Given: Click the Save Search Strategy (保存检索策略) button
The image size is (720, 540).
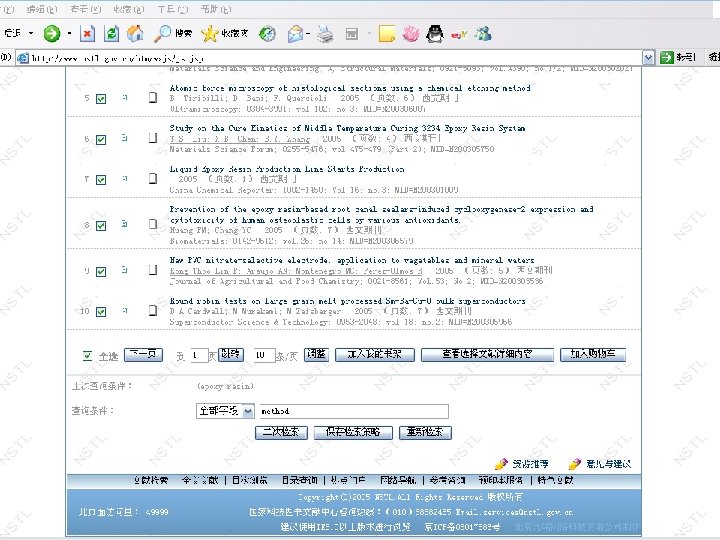Looking at the screenshot, I should coord(353,433).
